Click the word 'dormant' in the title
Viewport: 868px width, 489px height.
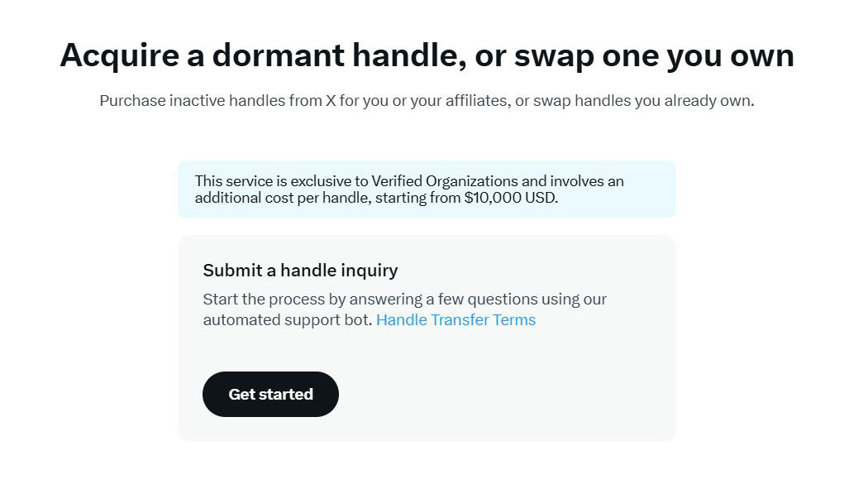coord(279,55)
